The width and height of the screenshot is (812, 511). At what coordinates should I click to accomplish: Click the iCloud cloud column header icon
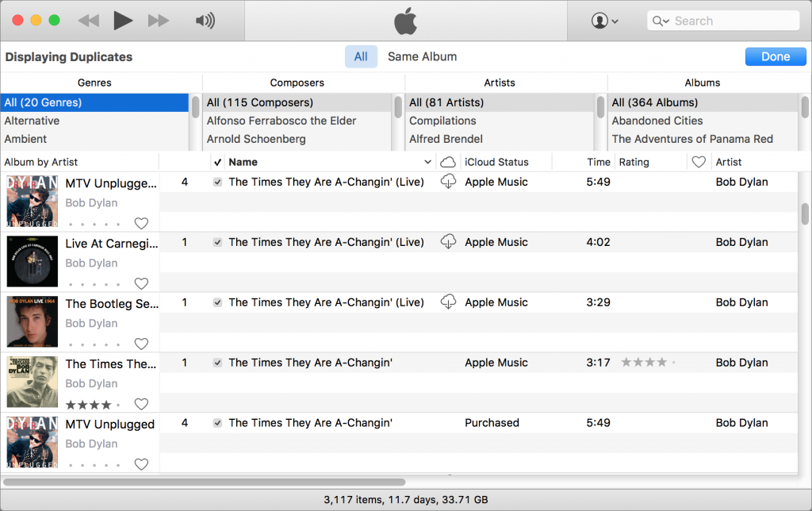(x=447, y=162)
